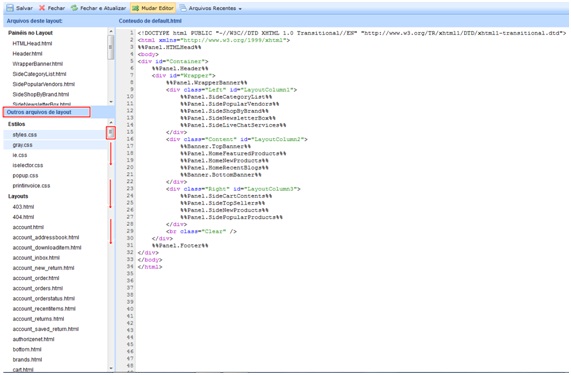Click the Estilos group heading
The image size is (571, 375).
[16, 124]
